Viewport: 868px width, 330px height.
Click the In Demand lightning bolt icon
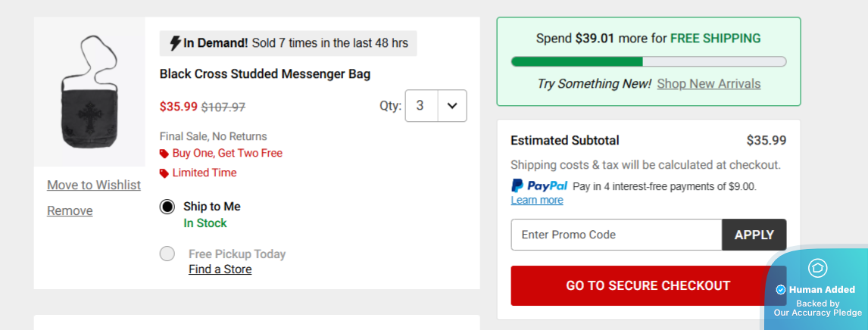174,43
